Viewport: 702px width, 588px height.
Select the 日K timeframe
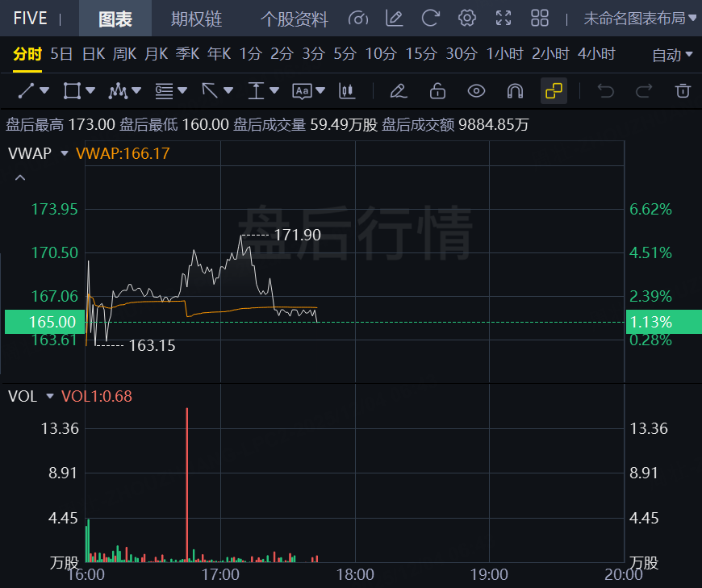tap(94, 54)
